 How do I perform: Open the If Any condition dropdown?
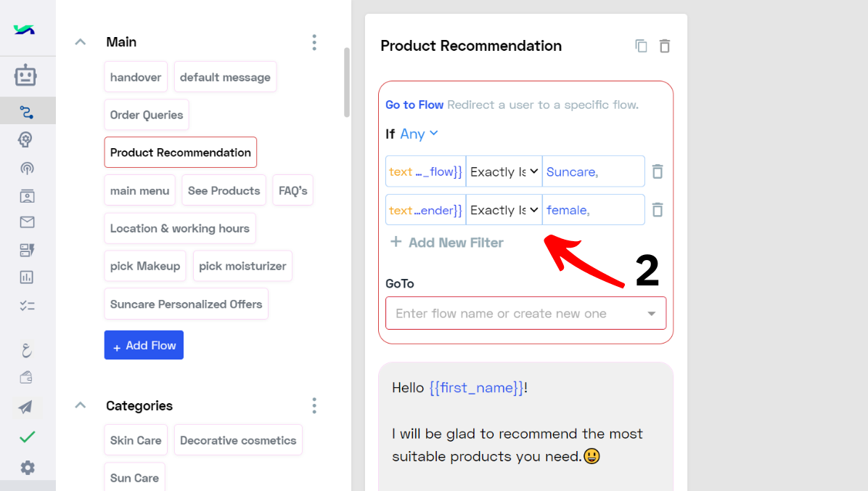pos(419,134)
